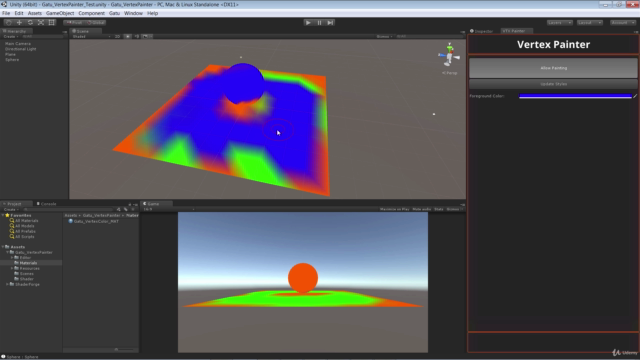Open the Hierarchy Create dropdown

click(11, 36)
